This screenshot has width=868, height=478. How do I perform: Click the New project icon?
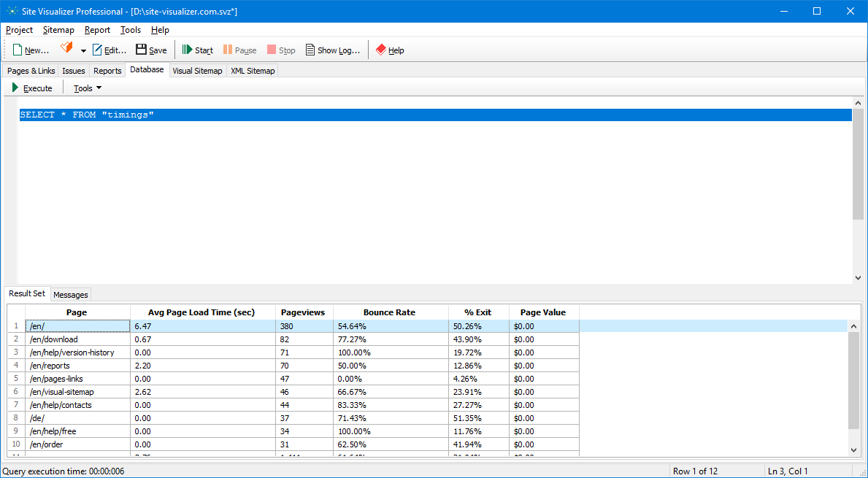(18, 50)
